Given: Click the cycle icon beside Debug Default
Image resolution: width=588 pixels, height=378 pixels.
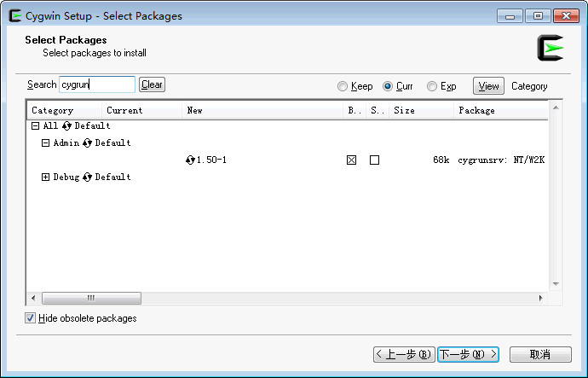Looking at the screenshot, I should tap(87, 177).
